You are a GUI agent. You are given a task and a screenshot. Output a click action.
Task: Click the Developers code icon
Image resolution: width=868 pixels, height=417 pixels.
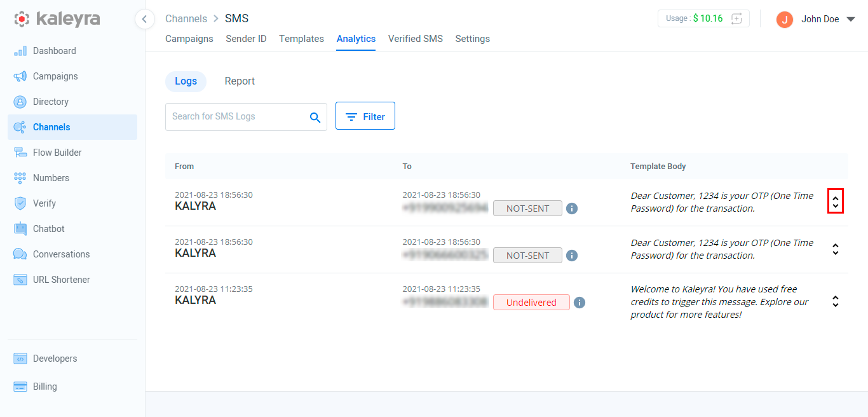(x=20, y=359)
